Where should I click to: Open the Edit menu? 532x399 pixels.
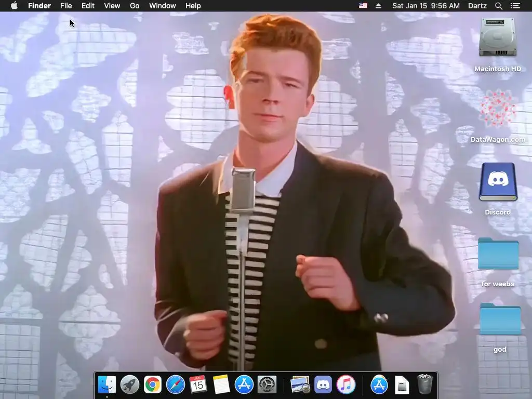88,6
